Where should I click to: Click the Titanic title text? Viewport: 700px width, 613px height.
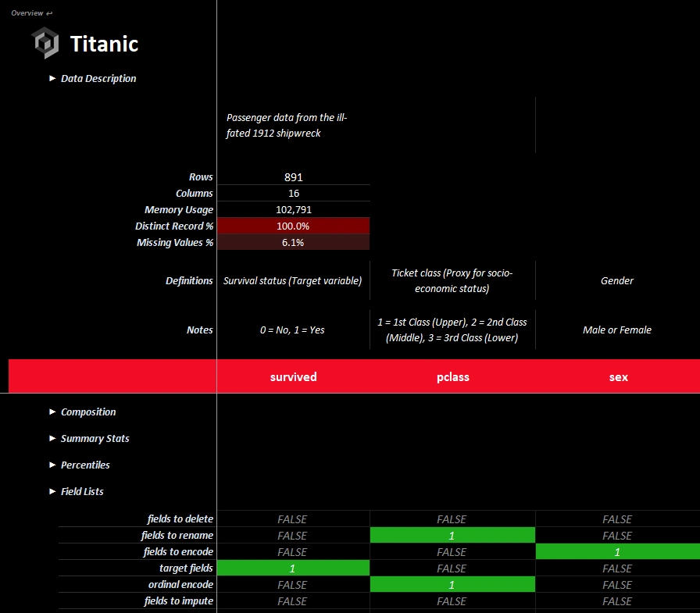(x=105, y=44)
